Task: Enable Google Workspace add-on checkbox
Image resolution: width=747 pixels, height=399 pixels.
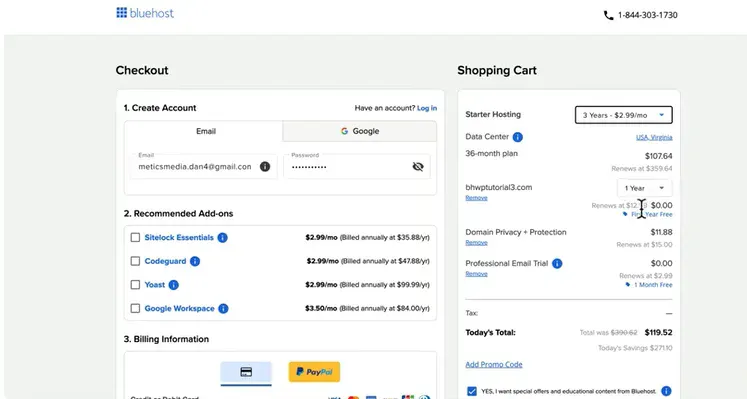Action: point(135,309)
